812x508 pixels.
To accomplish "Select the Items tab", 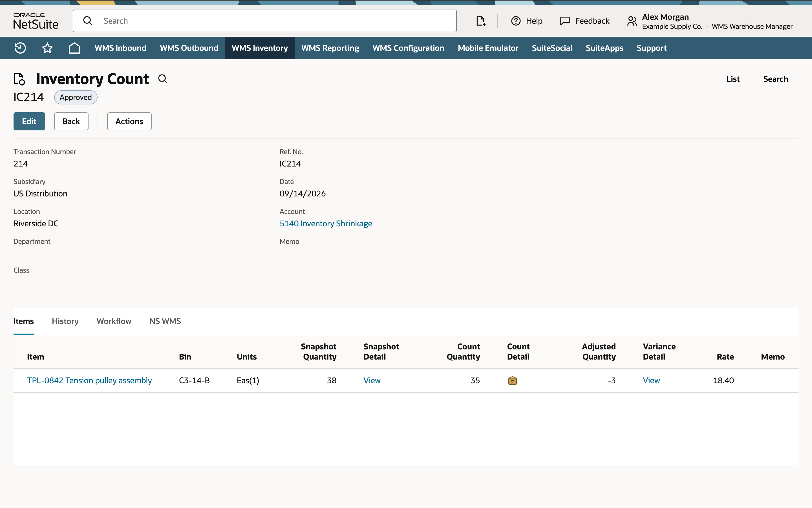I will point(23,321).
